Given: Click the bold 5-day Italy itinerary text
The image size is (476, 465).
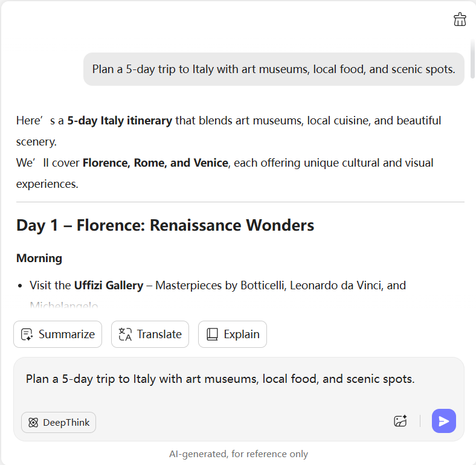Looking at the screenshot, I should pyautogui.click(x=120, y=121).
